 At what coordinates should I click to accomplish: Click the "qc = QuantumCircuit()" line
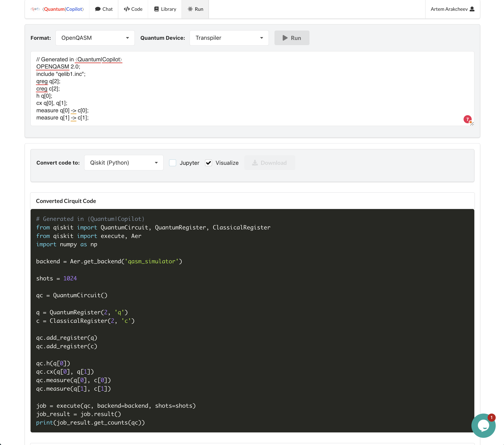click(x=72, y=295)
